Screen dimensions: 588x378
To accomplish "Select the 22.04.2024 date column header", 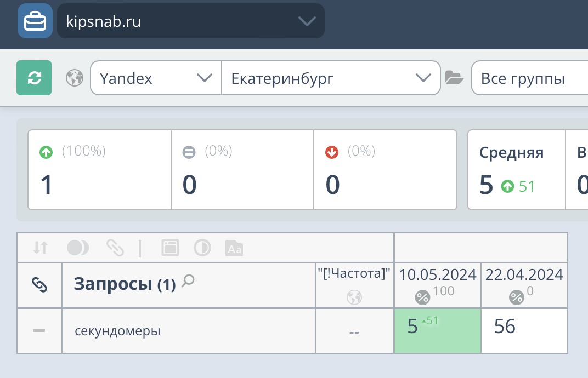I will click(x=524, y=274).
